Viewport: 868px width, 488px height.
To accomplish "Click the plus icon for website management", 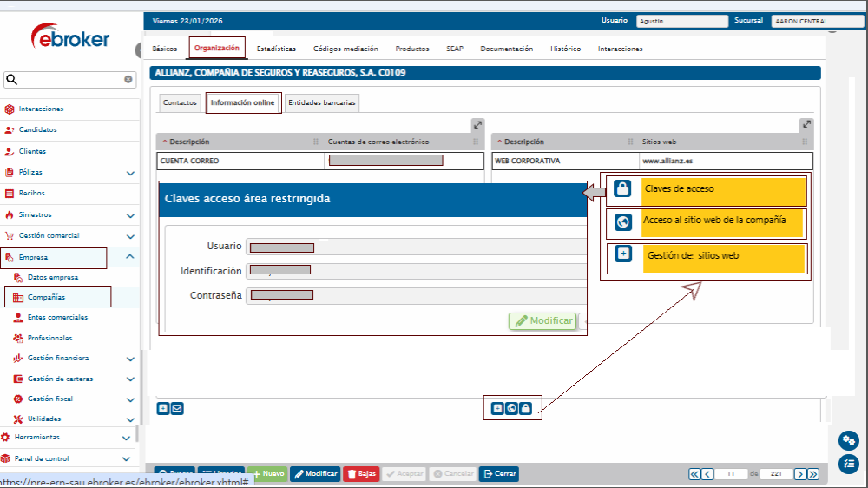I will [x=497, y=408].
